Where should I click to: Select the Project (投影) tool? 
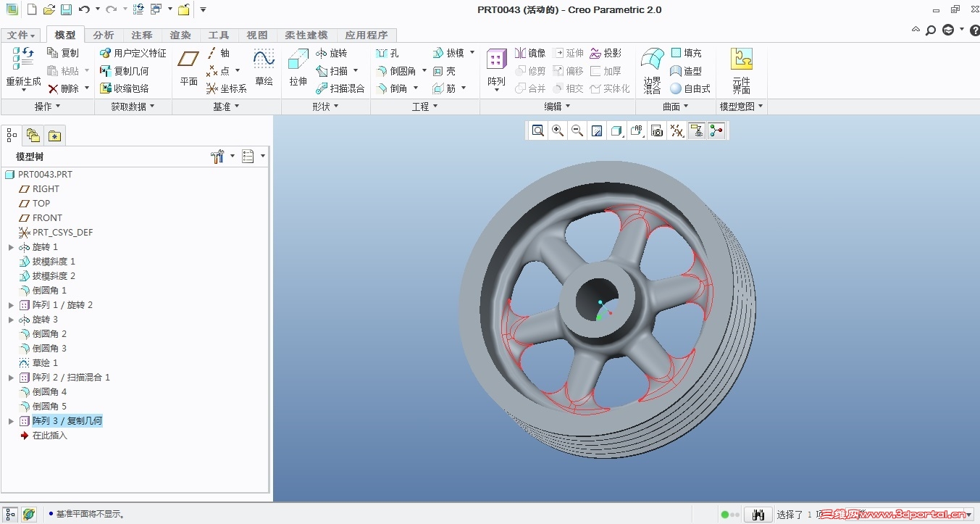coord(606,53)
